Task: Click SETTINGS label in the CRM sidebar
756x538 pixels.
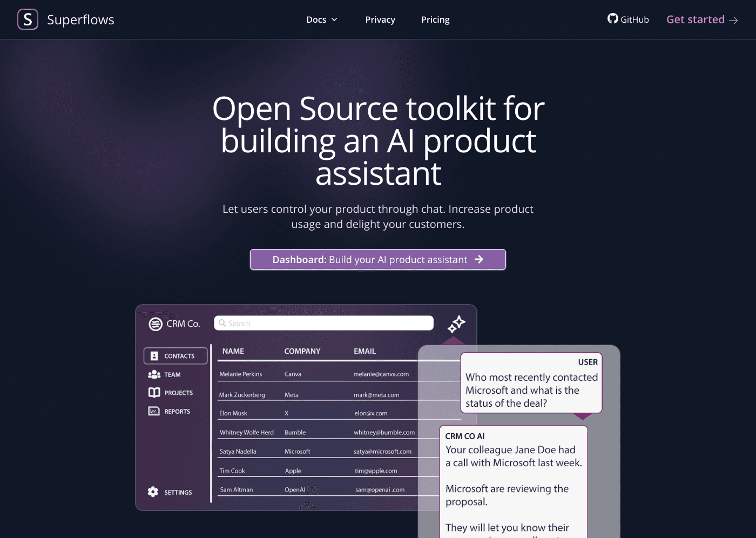Action: tap(178, 493)
